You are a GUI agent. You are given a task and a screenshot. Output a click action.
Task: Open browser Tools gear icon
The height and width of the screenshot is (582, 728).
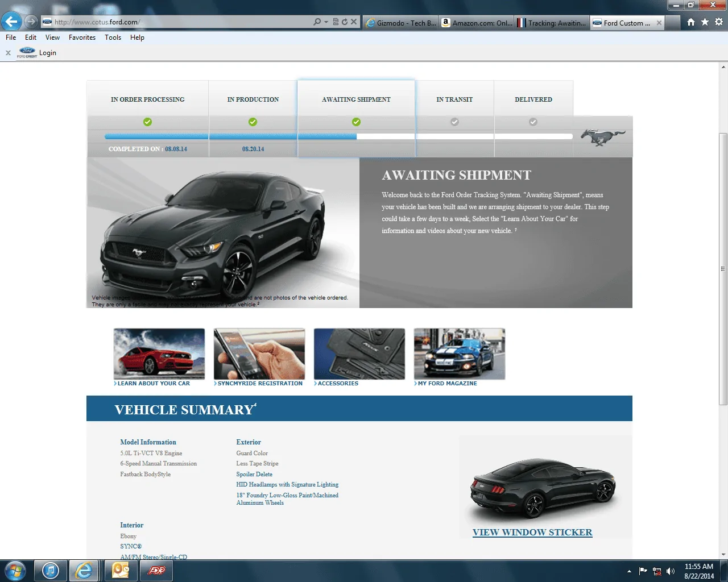pyautogui.click(x=719, y=22)
